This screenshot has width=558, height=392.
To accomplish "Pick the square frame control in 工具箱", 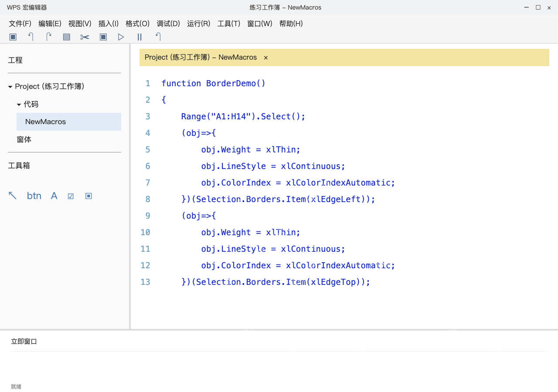I will pos(88,196).
